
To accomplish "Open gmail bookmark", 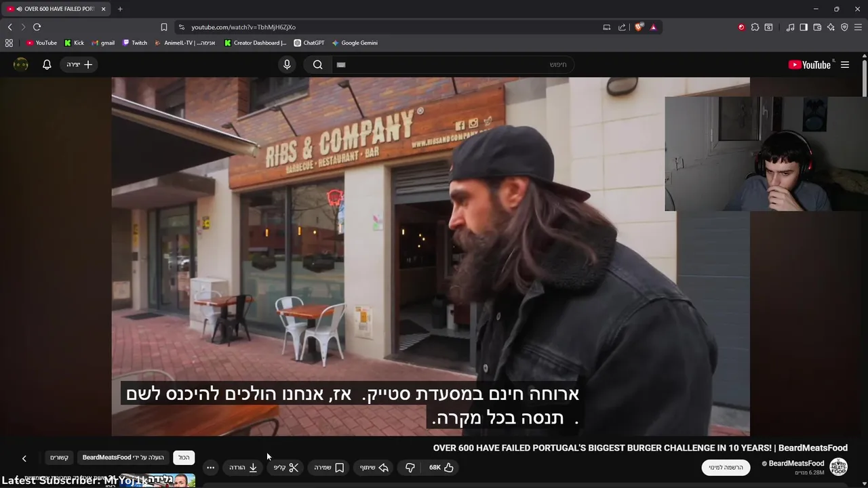I will tap(103, 43).
